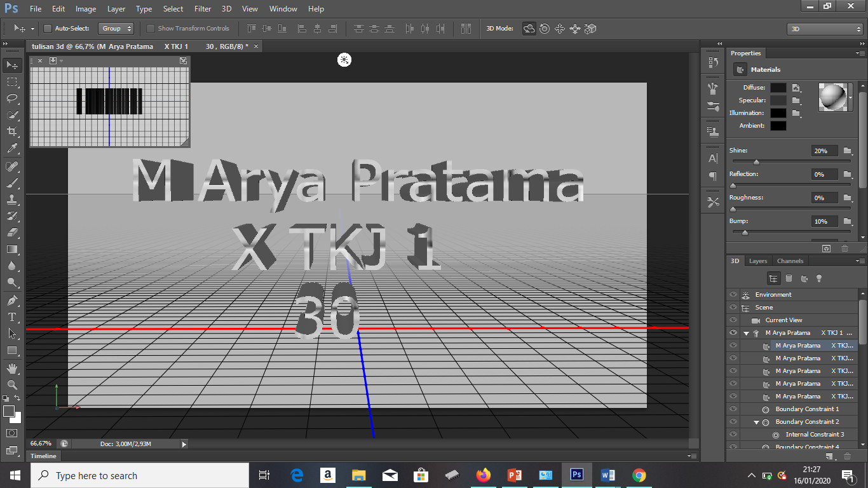Activate the Rotate 3D Object mode icon

[529, 29]
